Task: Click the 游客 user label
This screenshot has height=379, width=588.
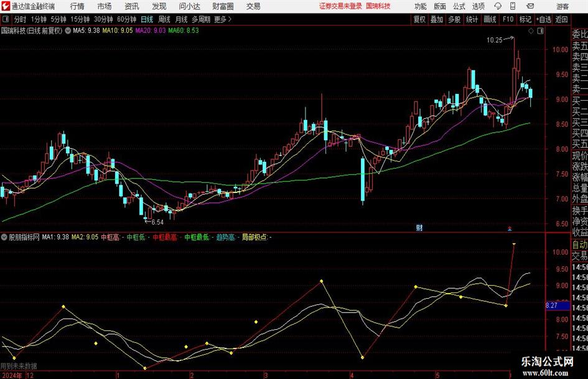Action: coord(562,6)
